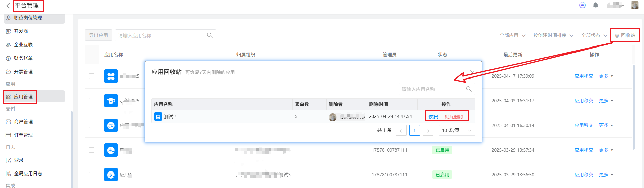Viewport: 644px width, 188px height.
Task: Click the 回收站 recycle bin button
Action: pos(625,35)
